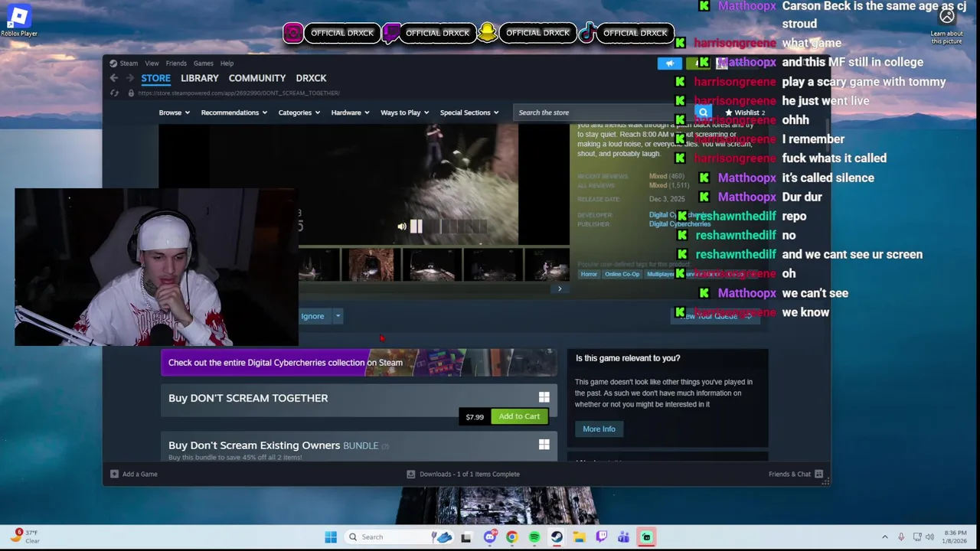Viewport: 980px width, 551px height.
Task: Click the taskbar Task View icon
Action: 465,537
